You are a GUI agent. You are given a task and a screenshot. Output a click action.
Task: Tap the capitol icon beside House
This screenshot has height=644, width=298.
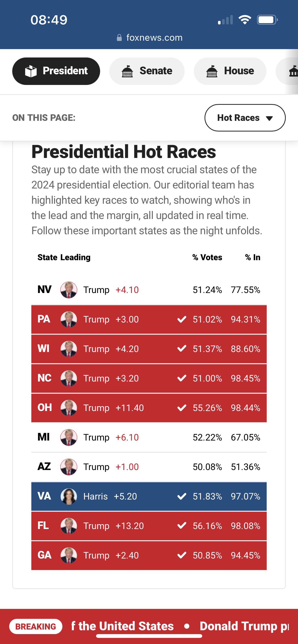(212, 71)
